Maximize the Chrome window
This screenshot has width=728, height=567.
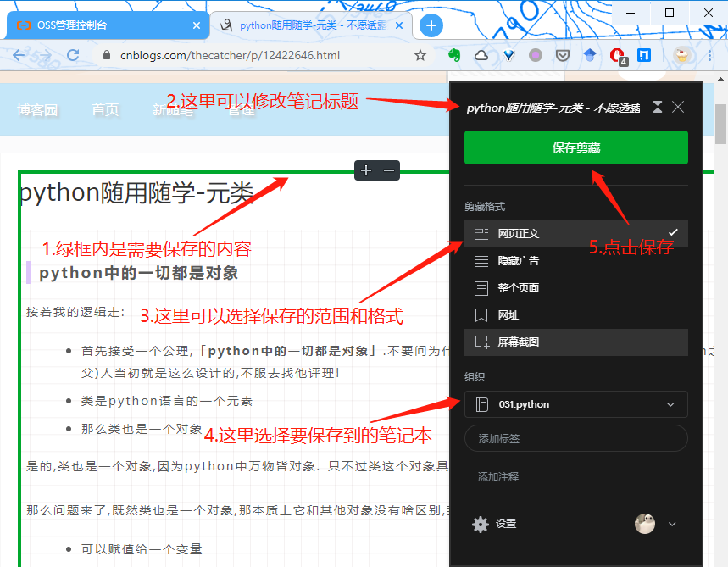[669, 13]
